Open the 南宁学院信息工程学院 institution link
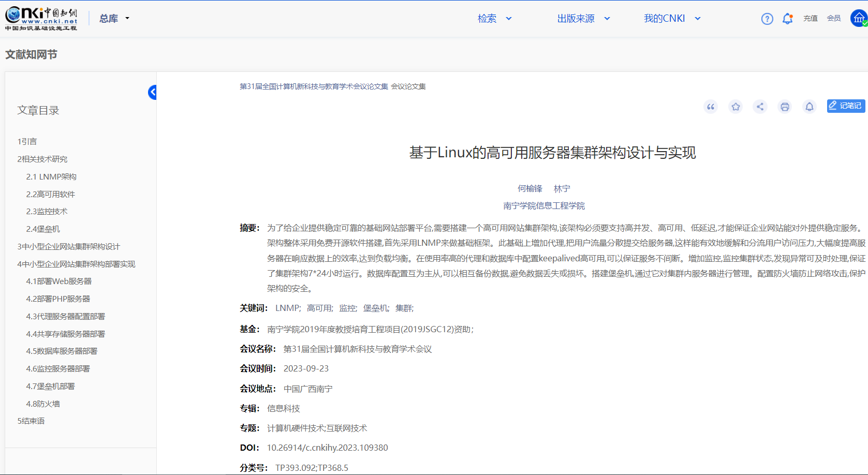Viewport: 868px width, 475px height. click(x=544, y=205)
